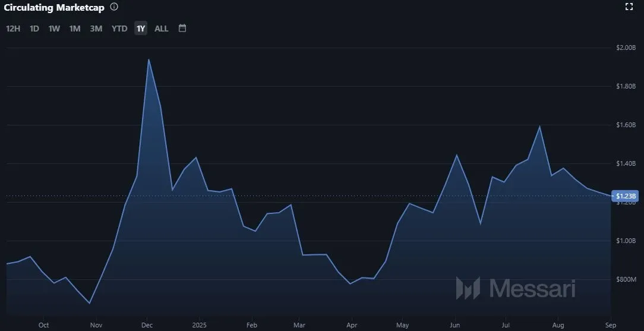This screenshot has width=644, height=331.
Task: Click the late-July peak near $1.60B
Action: (x=539, y=127)
